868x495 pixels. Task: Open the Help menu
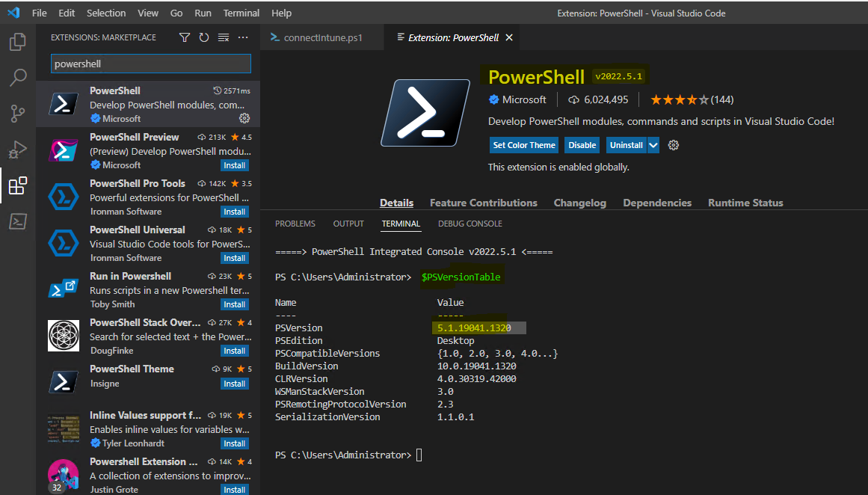281,13
